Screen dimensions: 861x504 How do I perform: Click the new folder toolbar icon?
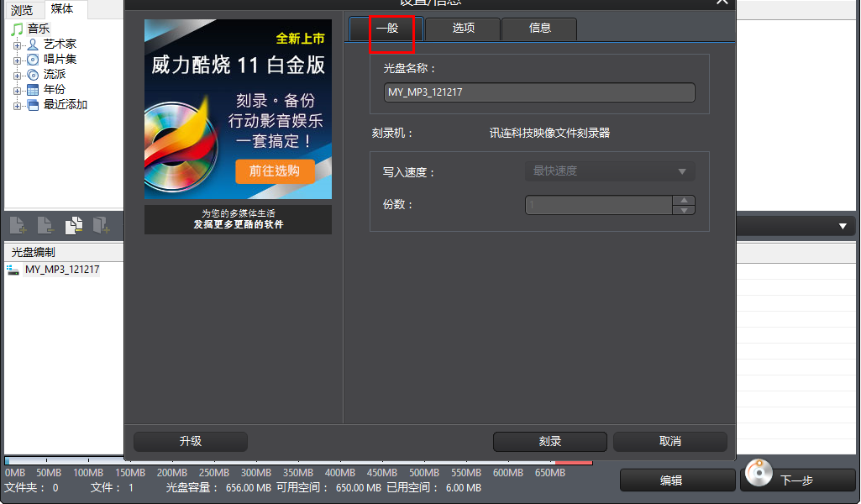(101, 225)
